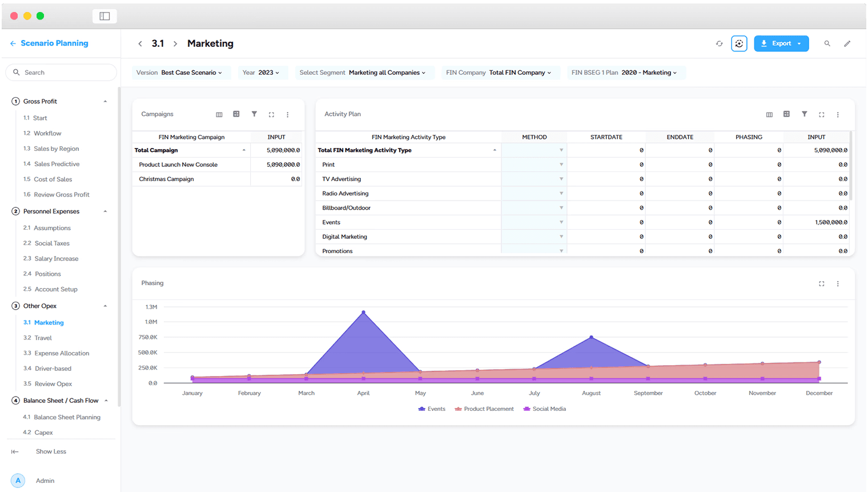
Task: Toggle the sidebar panel icon in title bar
Action: (105, 16)
